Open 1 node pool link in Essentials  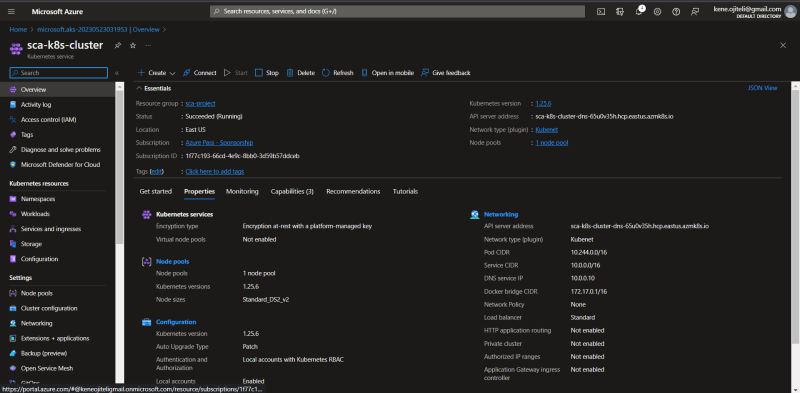(552, 143)
